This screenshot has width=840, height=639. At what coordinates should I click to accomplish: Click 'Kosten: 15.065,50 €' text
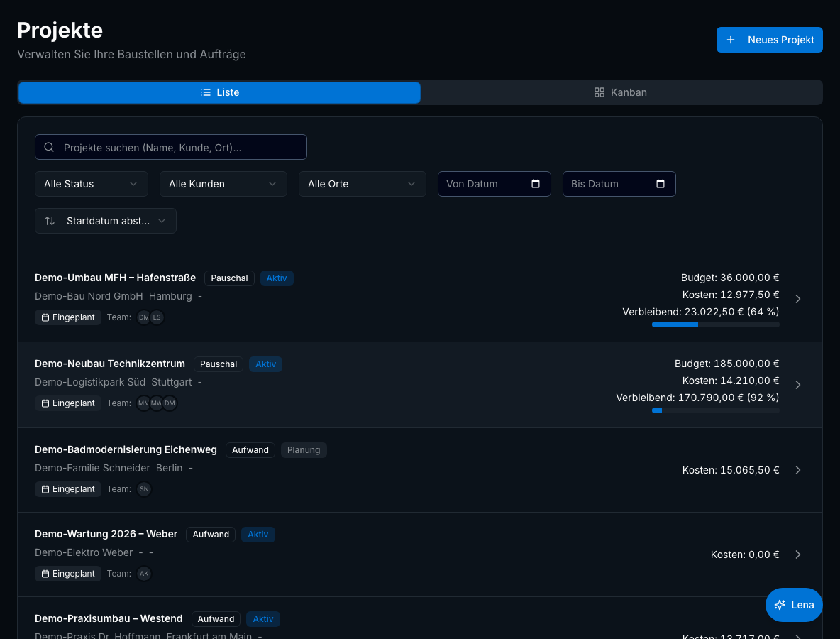(x=731, y=469)
